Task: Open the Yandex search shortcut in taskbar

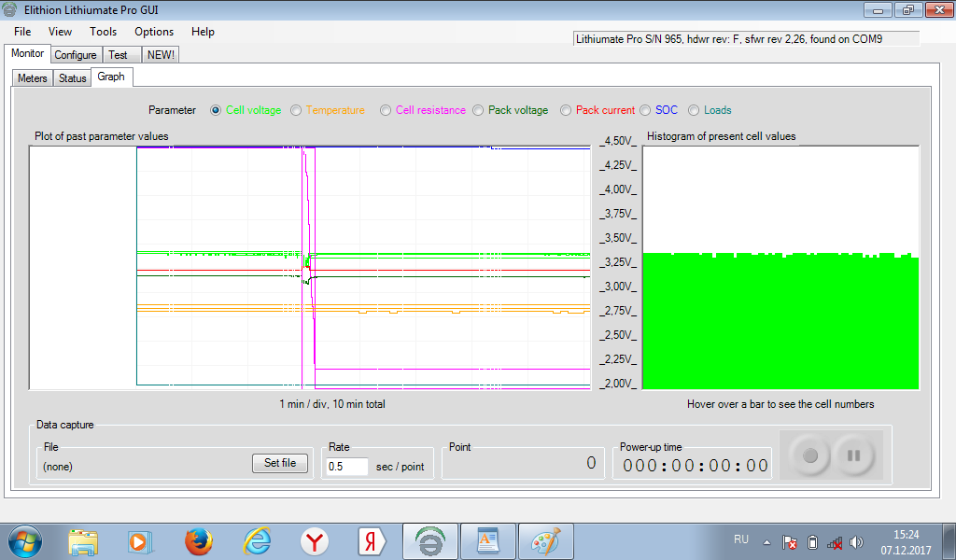Action: 372,541
